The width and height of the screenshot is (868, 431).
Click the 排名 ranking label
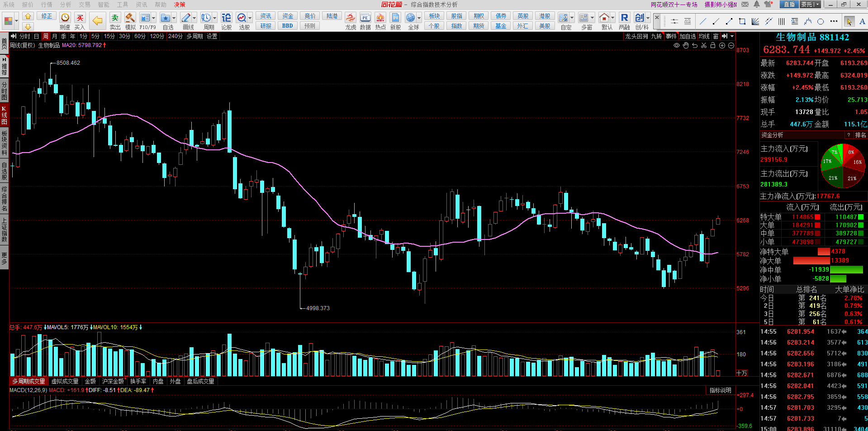[x=860, y=135]
